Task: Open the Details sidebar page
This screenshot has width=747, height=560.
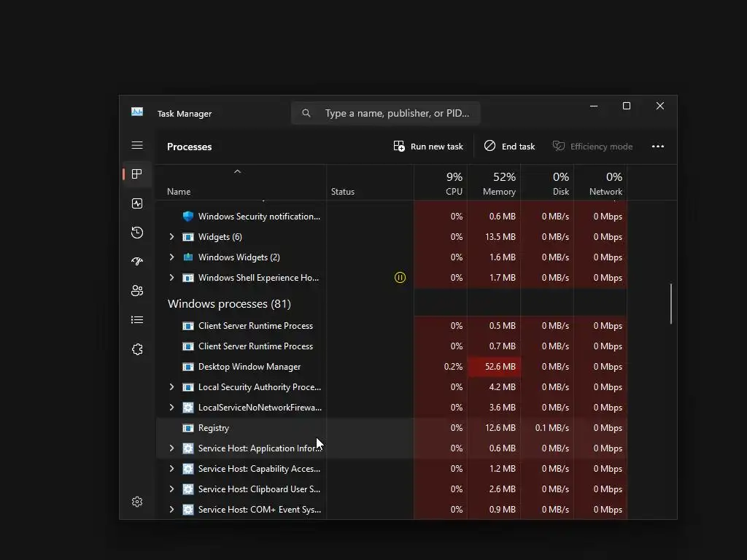Action: (137, 320)
